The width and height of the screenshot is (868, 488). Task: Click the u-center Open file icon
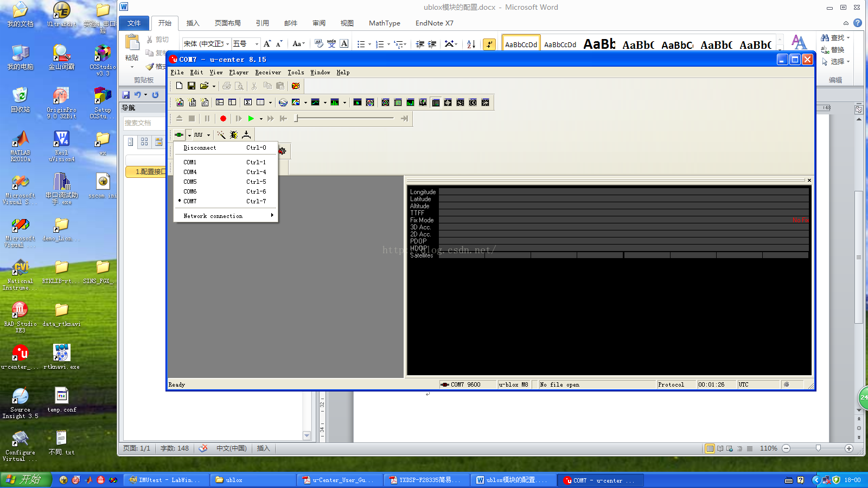coord(204,86)
